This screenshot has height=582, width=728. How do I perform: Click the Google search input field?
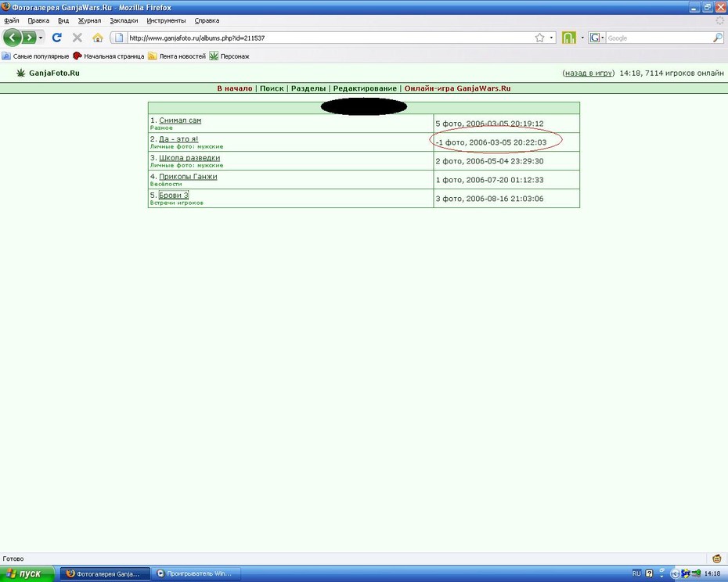click(659, 38)
